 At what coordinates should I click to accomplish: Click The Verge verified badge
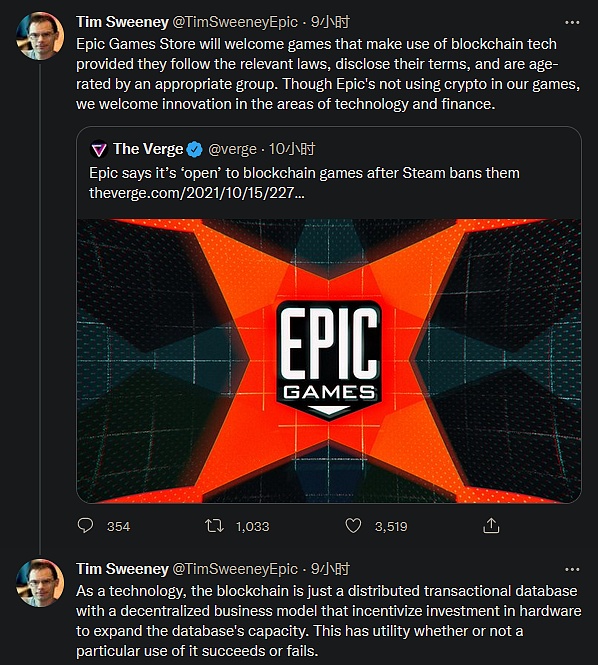tap(195, 149)
